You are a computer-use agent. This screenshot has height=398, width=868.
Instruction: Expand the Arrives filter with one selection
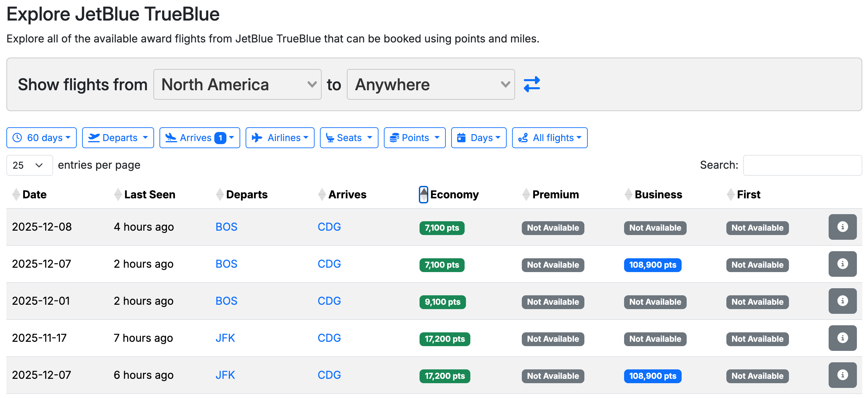[x=200, y=138]
